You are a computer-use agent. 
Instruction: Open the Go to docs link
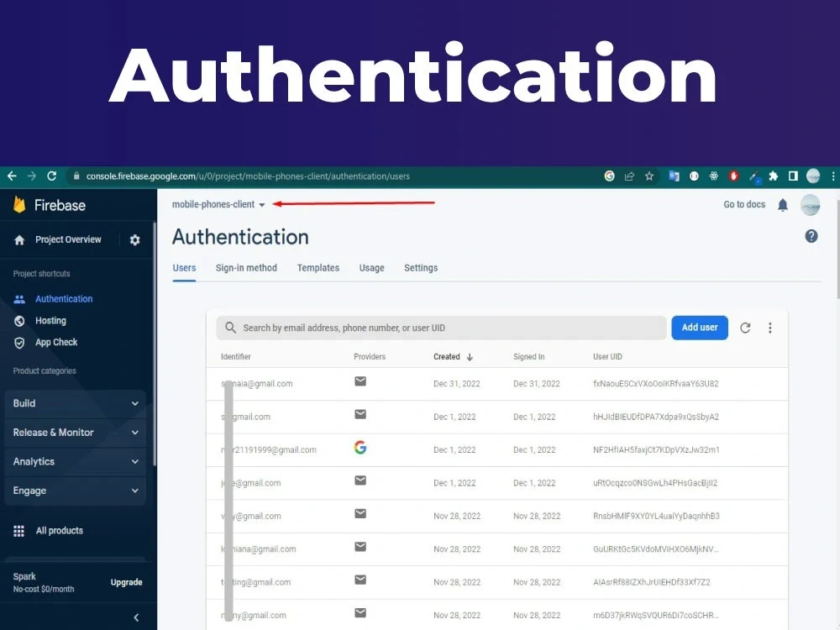click(744, 205)
